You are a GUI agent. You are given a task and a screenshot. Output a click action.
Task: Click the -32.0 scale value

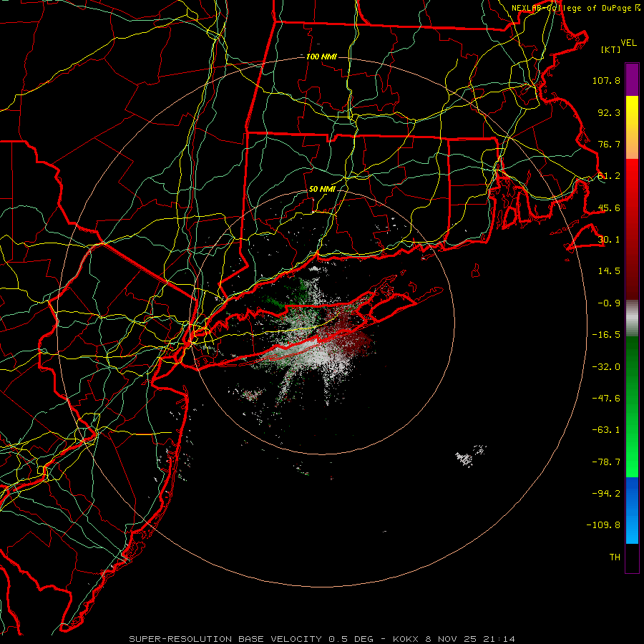(606, 367)
